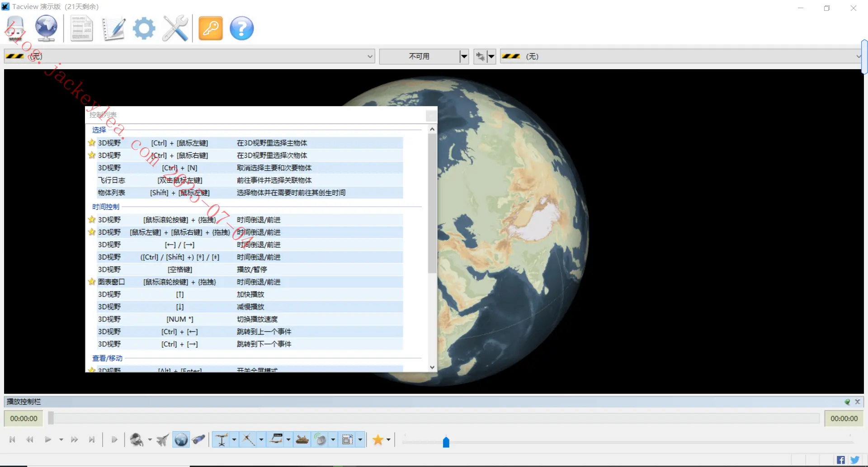Open the 不可用 combo box dropdown
868x467 pixels.
click(463, 57)
